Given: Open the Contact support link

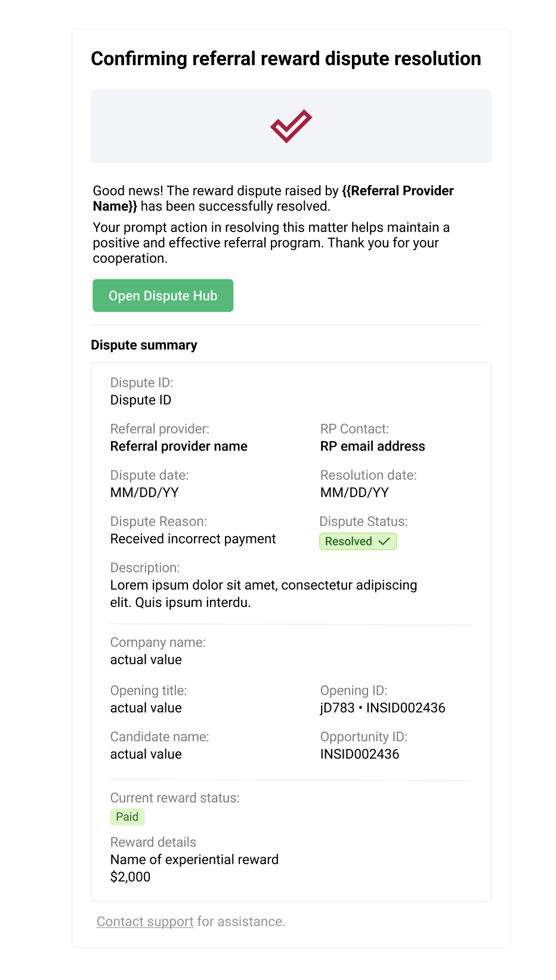Looking at the screenshot, I should click(x=145, y=922).
